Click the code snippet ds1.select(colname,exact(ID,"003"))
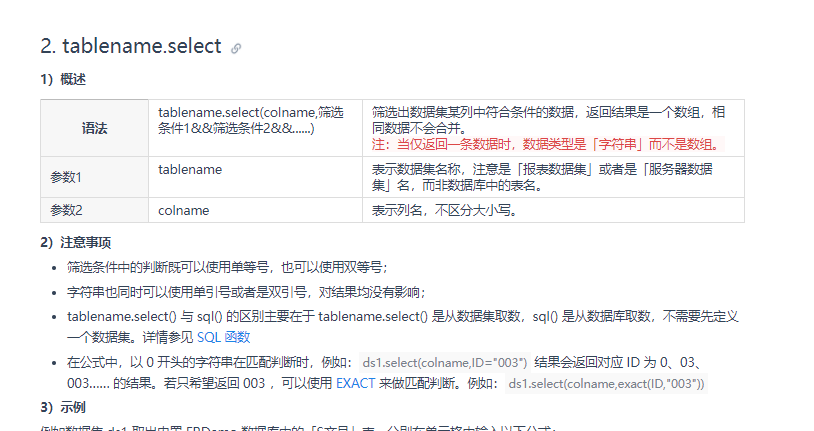Screen dimensions: 814x431 606,384
